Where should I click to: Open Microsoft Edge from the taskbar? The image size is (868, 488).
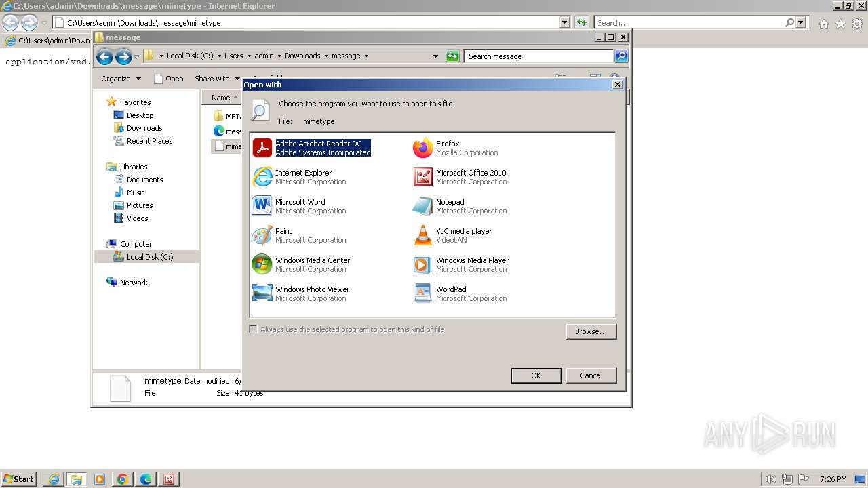146,479
